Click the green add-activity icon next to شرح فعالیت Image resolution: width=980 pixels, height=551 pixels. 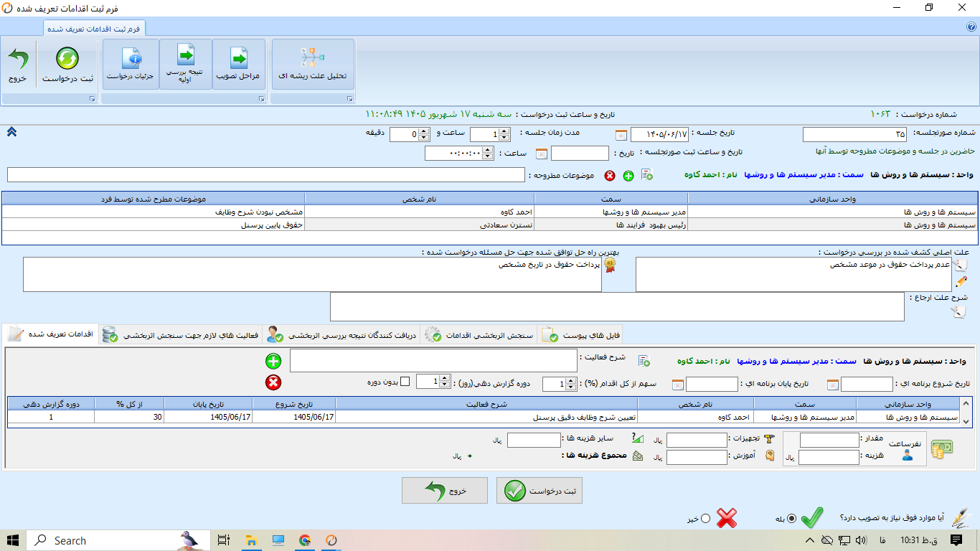[x=273, y=361]
